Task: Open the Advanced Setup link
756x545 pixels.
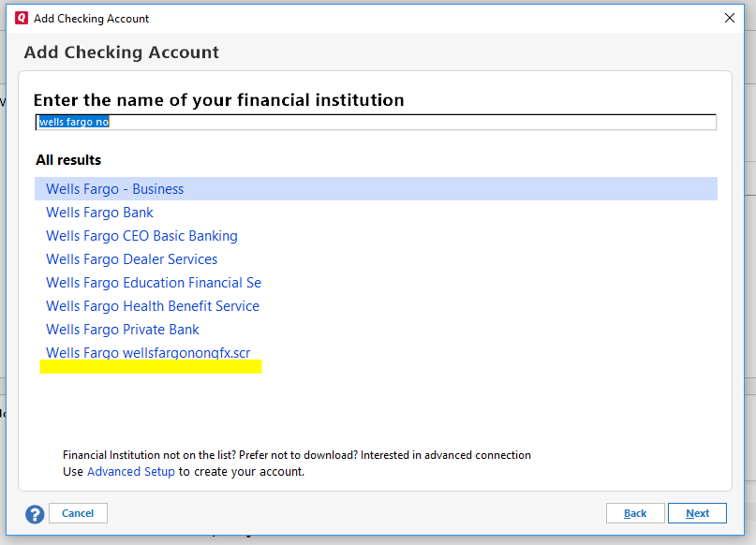Action: click(130, 472)
